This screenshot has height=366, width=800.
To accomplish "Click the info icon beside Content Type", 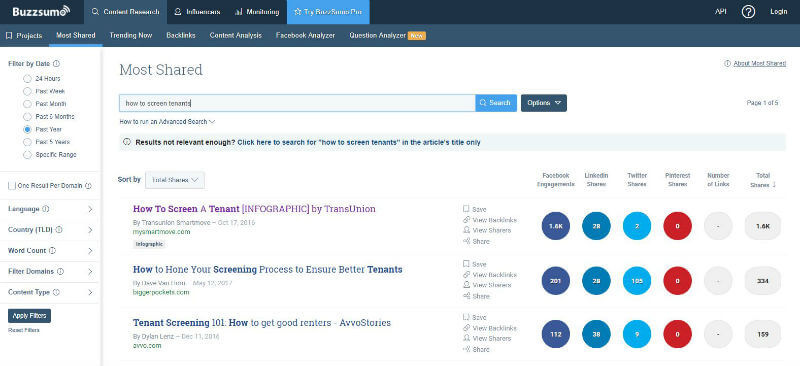I will tap(56, 292).
